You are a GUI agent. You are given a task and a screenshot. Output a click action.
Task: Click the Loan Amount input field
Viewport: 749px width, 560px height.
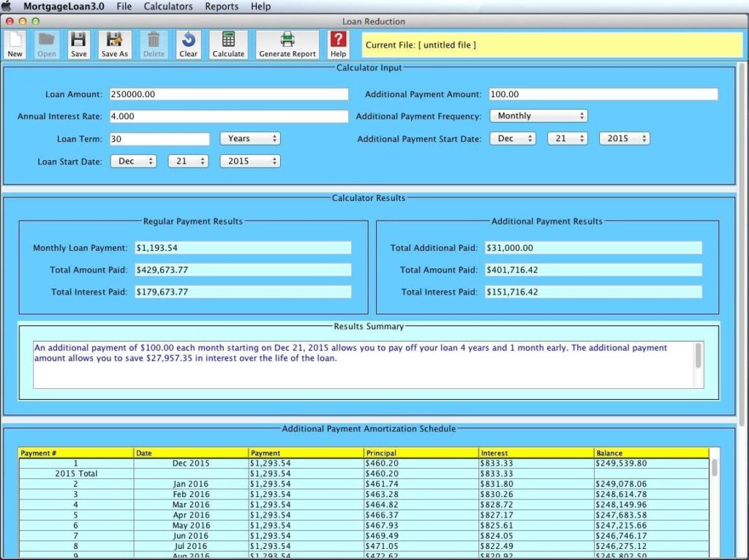[229, 94]
